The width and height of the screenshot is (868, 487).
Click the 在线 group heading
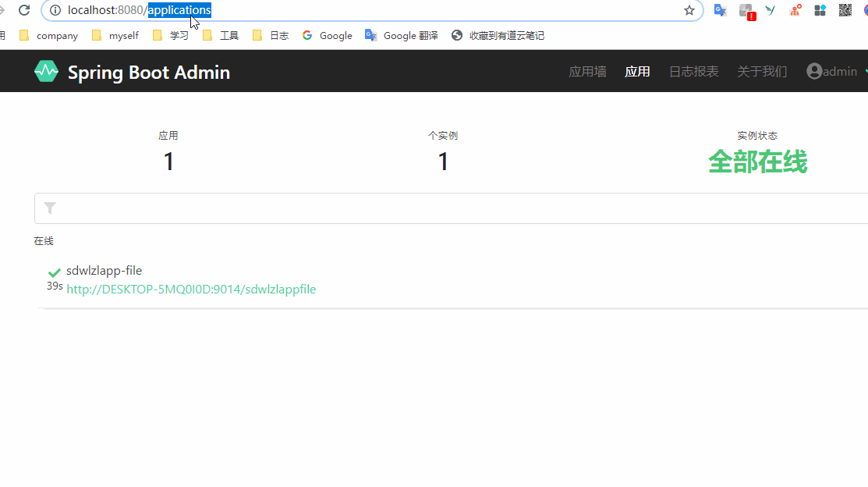tap(44, 241)
